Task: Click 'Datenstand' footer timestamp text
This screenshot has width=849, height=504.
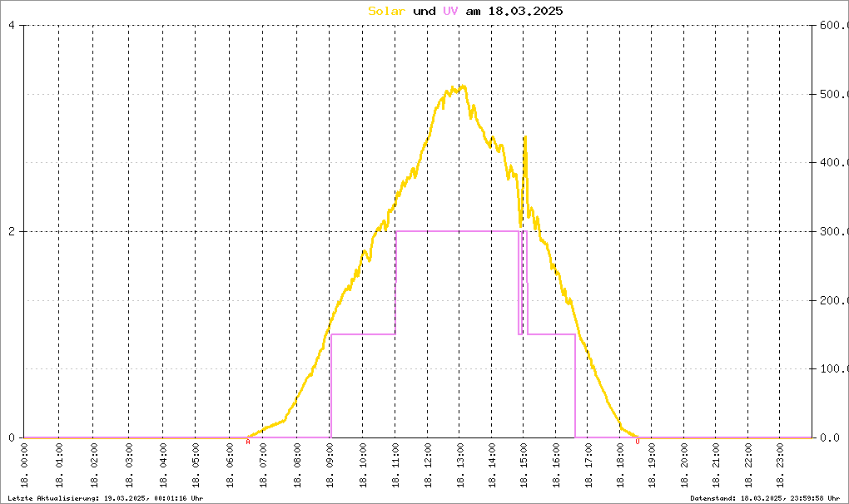Action: [x=765, y=498]
